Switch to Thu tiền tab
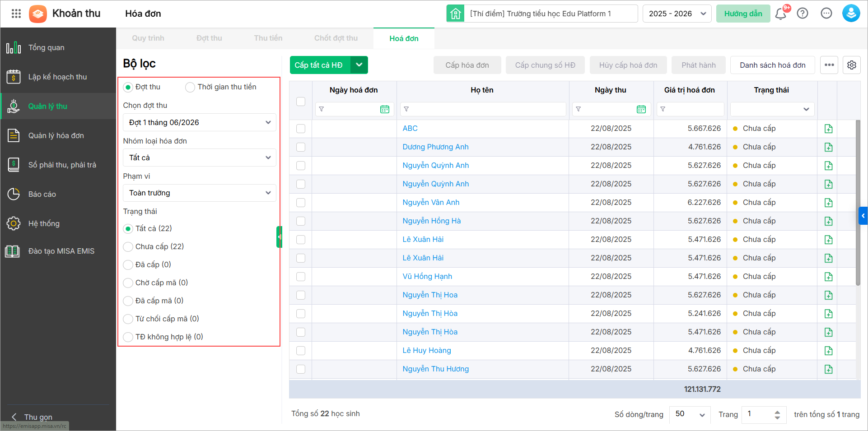Screen dimensions: 868x431 click(268, 38)
